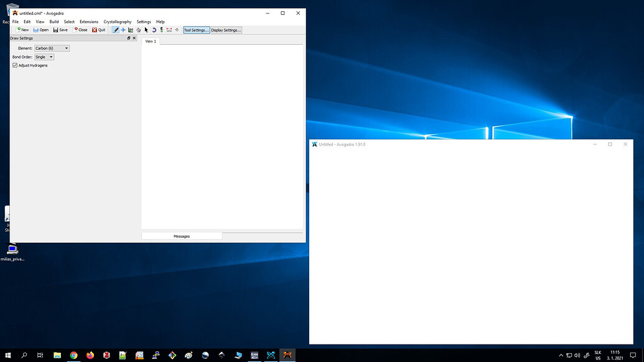Open the Crystallography menu

pos(118,22)
